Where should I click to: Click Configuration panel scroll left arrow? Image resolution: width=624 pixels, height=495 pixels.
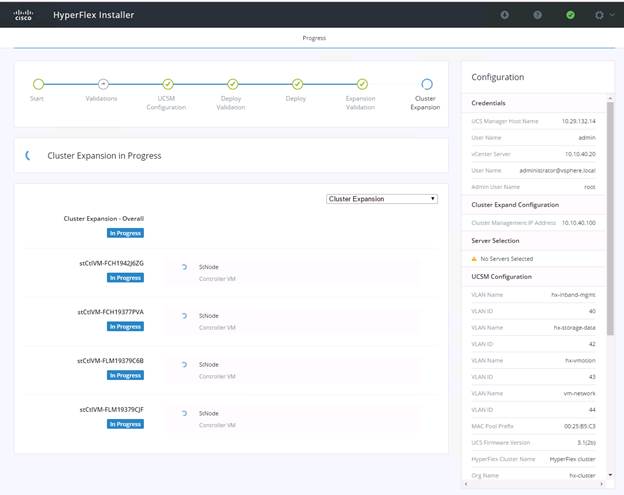[x=466, y=484]
